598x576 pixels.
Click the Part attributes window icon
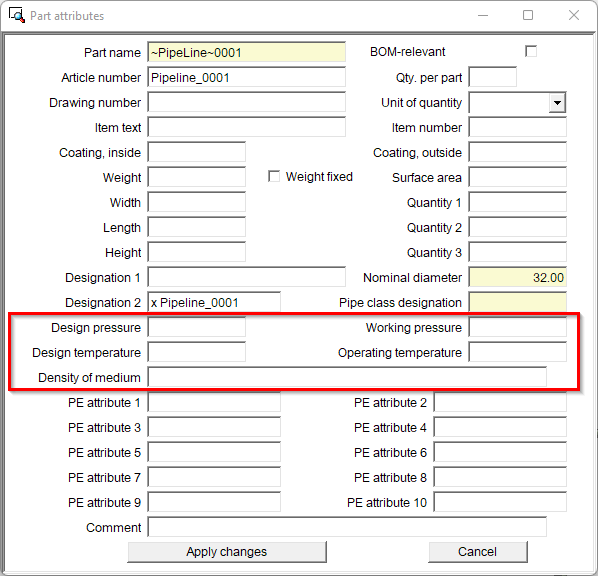coord(17,16)
